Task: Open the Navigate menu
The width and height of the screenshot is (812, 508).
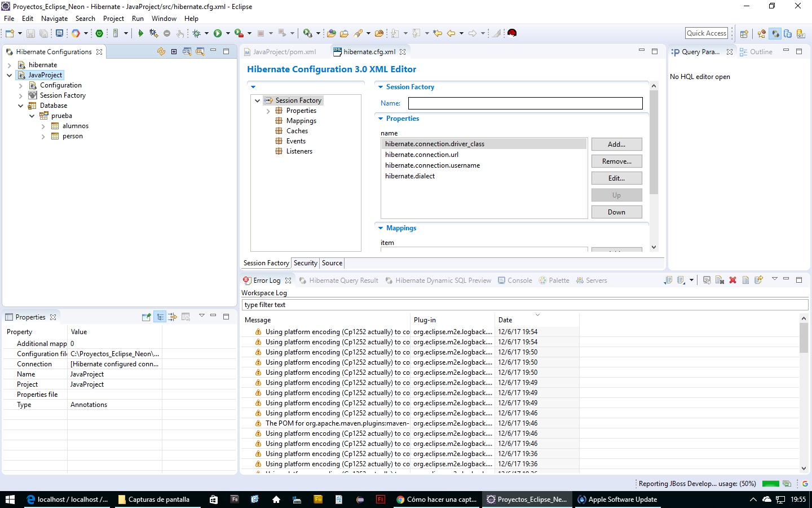Action: (x=54, y=18)
